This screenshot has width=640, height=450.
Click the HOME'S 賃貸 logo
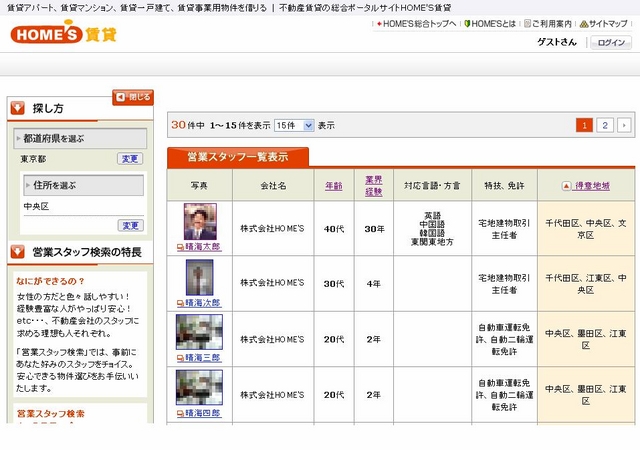(x=64, y=34)
